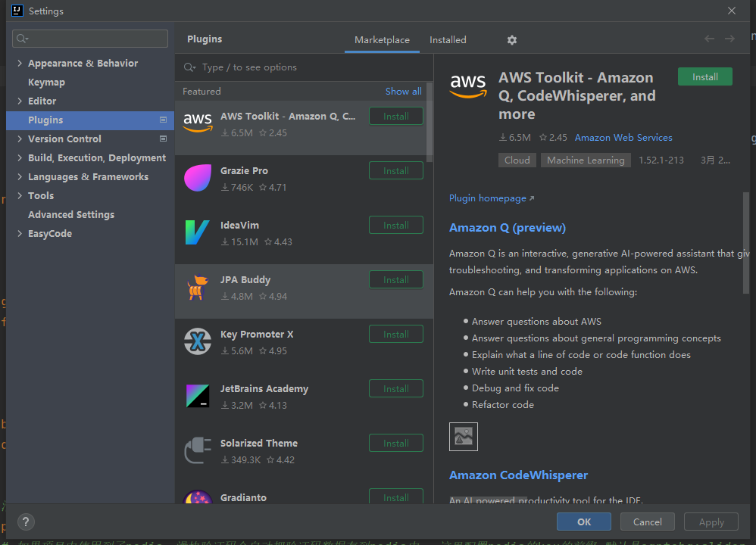
Task: Click the IntelliJ logo in title bar
Action: coord(17,11)
